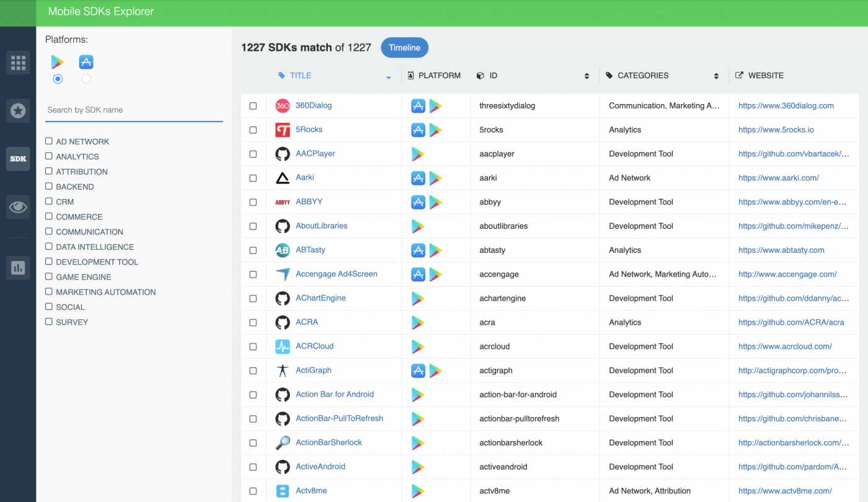868x502 pixels.
Task: Click the Google Play icon in Actv8me row
Action: click(x=418, y=491)
